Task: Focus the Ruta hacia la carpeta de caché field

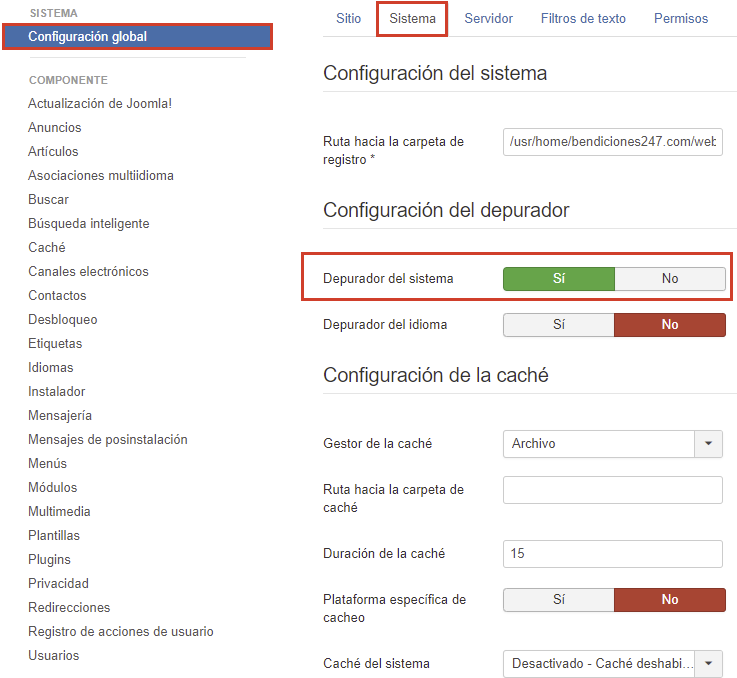Action: tap(612, 490)
